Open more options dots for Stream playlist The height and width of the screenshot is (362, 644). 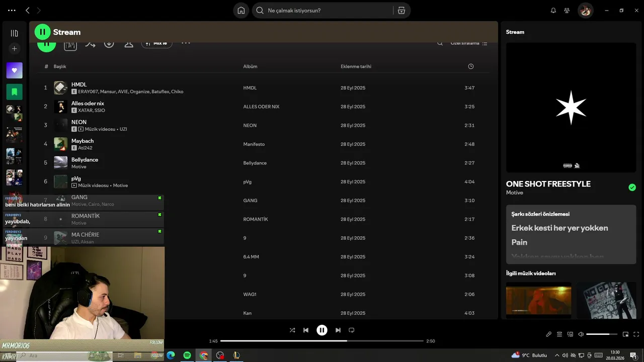pyautogui.click(x=186, y=43)
